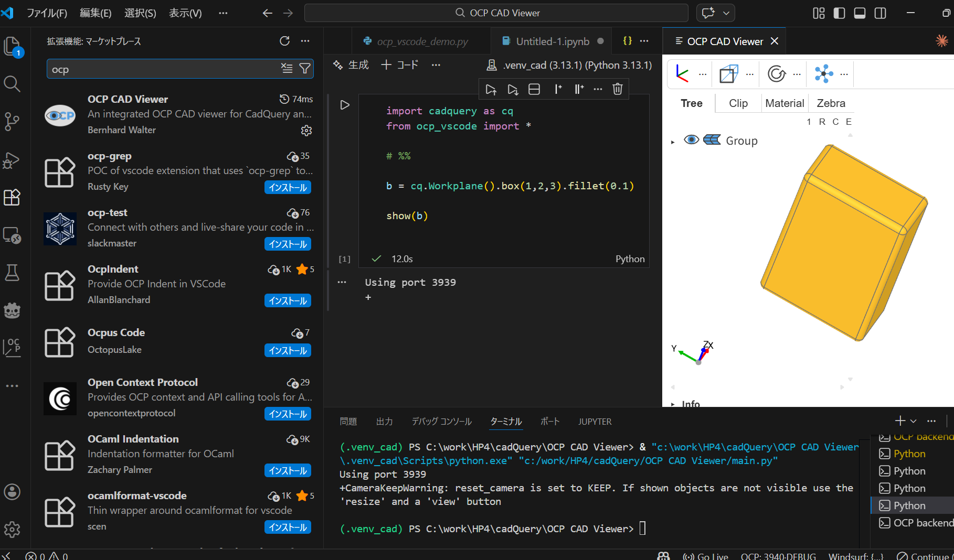Toggle visibility eye for Group object

691,140
